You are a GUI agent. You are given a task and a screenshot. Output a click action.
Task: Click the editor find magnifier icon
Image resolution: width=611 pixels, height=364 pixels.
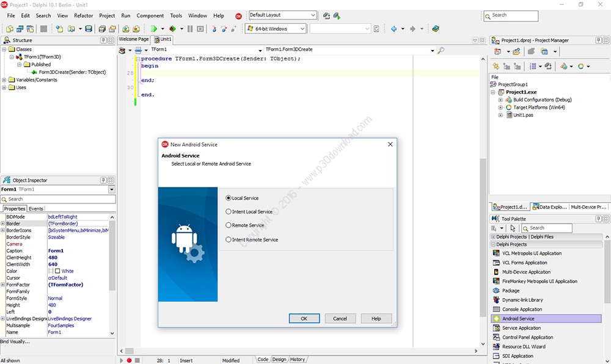pos(441,50)
